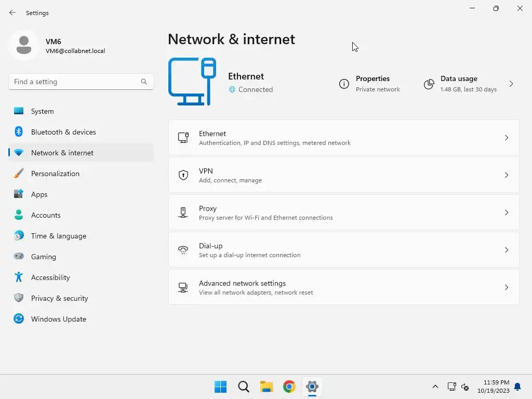Expand the Ethernet settings row chevron
This screenshot has width=532, height=399.
pyautogui.click(x=507, y=138)
